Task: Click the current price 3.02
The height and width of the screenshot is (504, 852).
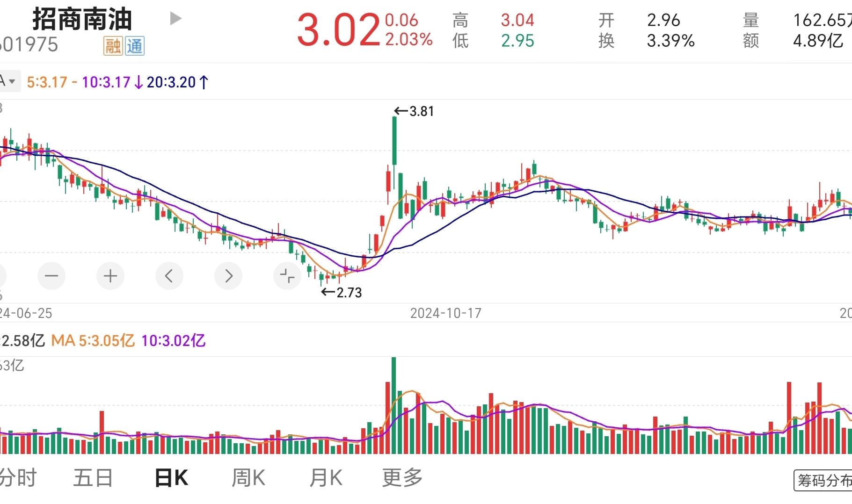Action: [339, 30]
